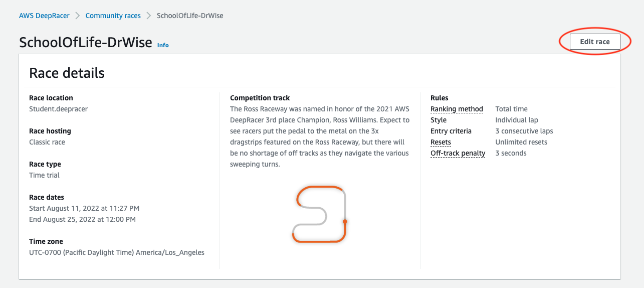Click the Race location label
This screenshot has width=644, height=288.
[x=51, y=98]
